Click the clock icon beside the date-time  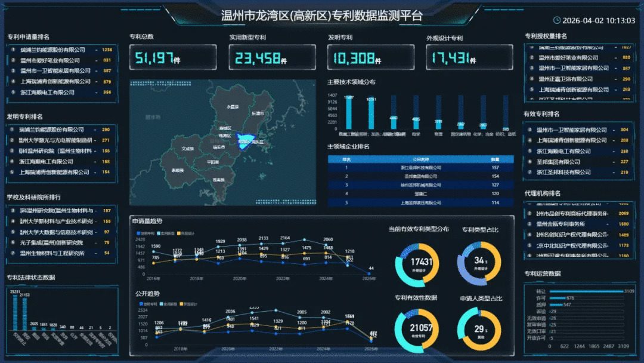click(x=557, y=20)
